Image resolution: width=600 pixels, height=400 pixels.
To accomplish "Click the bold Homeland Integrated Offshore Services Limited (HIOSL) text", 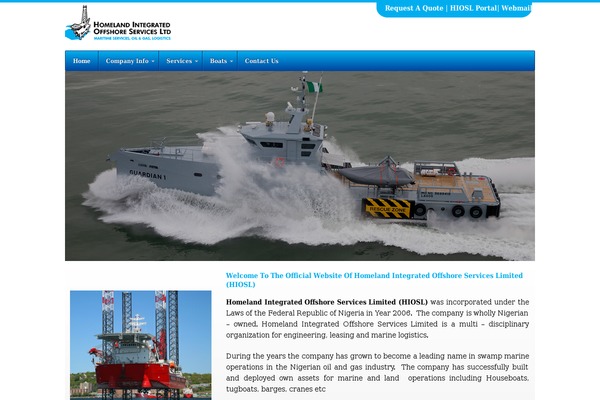I will pos(326,302).
